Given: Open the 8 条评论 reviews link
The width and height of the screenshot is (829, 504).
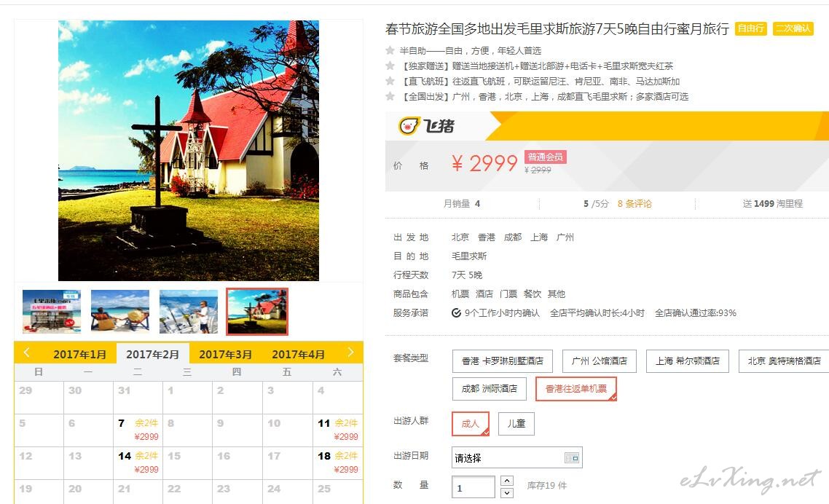Looking at the screenshot, I should tap(634, 204).
